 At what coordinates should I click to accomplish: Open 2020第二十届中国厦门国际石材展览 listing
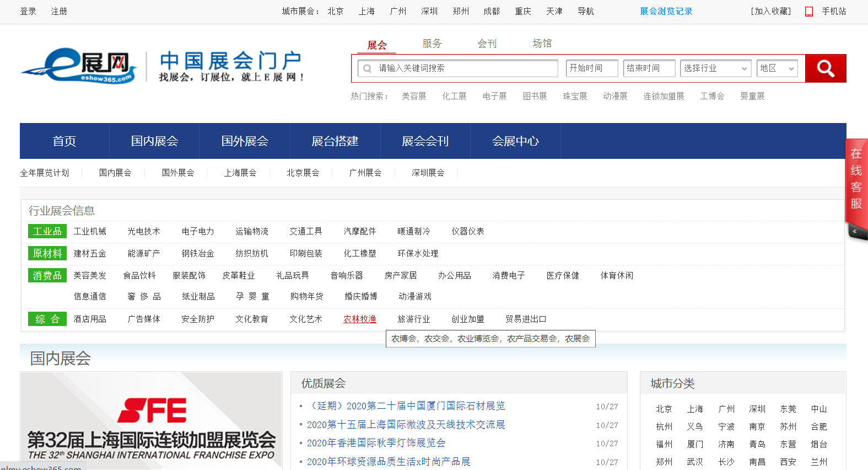406,406
